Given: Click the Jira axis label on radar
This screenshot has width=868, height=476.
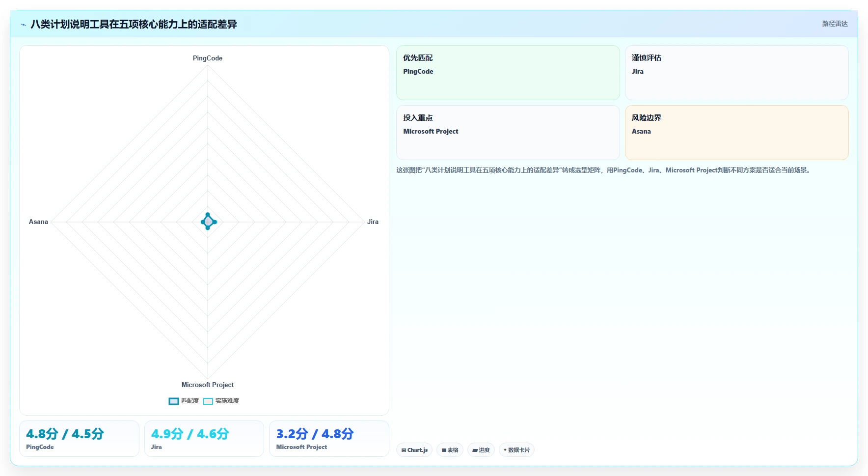Looking at the screenshot, I should pos(373,222).
